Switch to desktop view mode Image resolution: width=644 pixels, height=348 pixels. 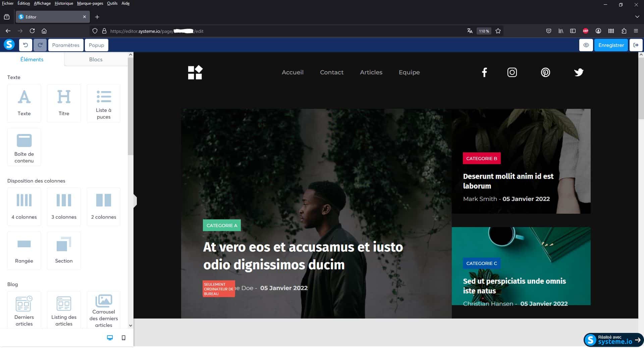[110, 338]
